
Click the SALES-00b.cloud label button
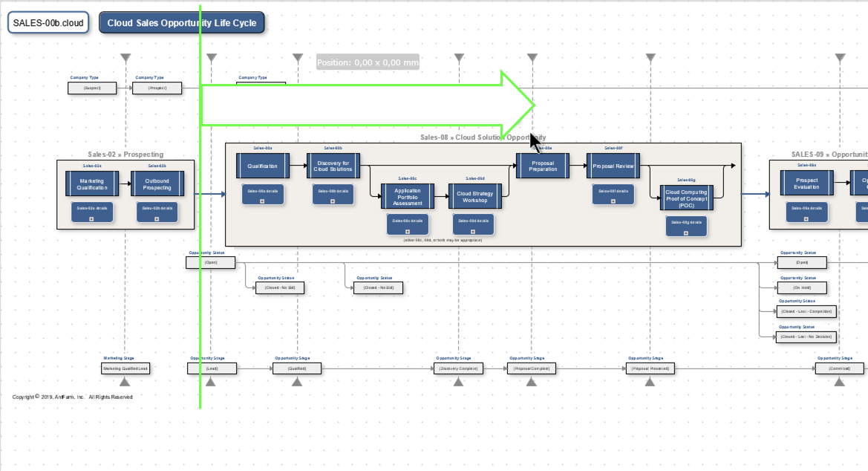48,23
